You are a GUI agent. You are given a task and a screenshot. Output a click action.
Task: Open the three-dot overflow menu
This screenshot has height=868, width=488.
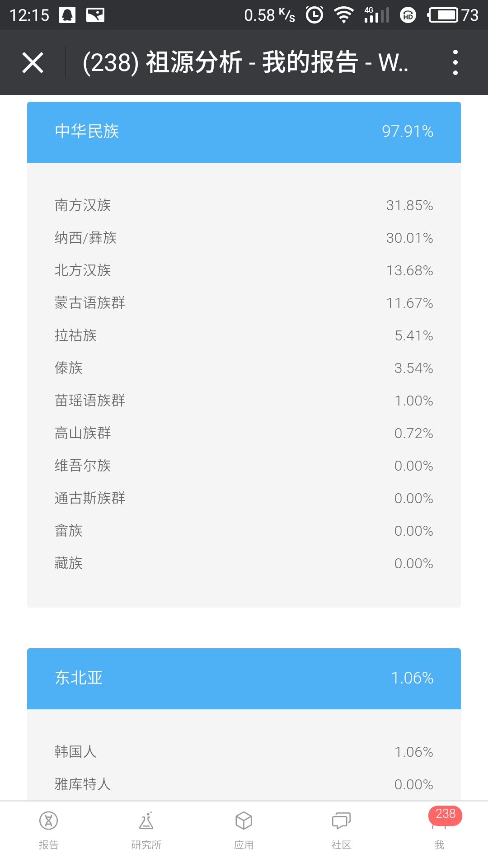[455, 62]
